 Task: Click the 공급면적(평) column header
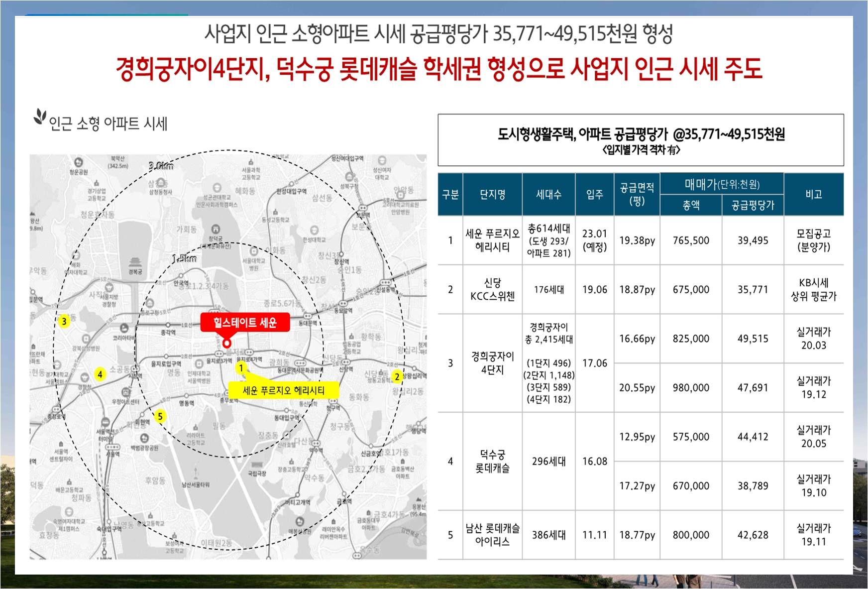637,195
